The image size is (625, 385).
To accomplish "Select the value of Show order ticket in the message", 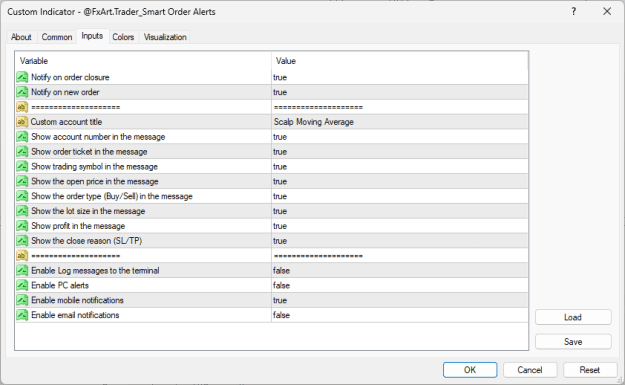I will pyautogui.click(x=399, y=151).
